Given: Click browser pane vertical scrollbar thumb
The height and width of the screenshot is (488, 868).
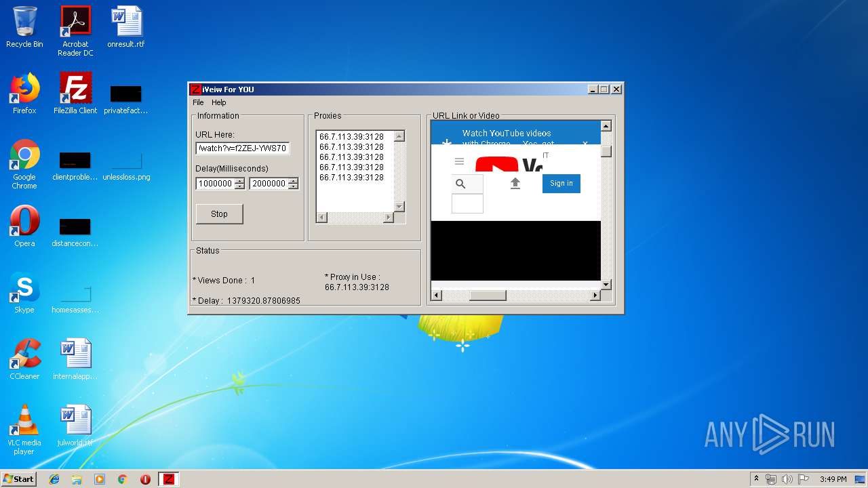Looking at the screenshot, I should [x=606, y=152].
